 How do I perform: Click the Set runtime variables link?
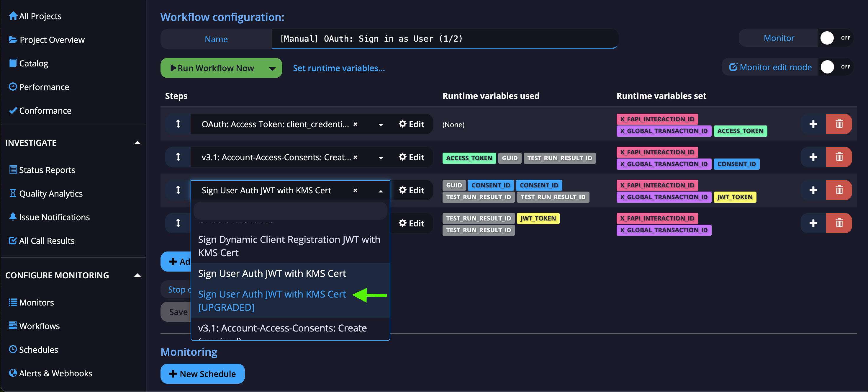[x=339, y=68]
